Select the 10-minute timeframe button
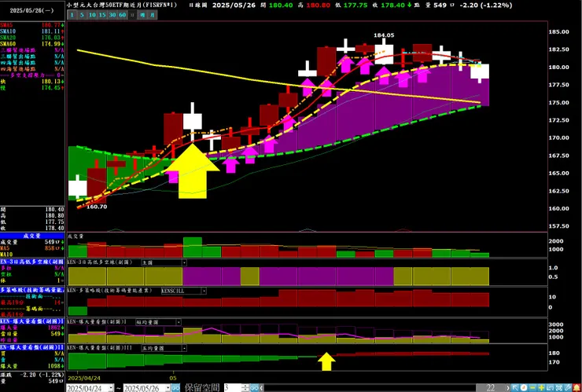Screen dimensions: 582x392 [x=92, y=15]
